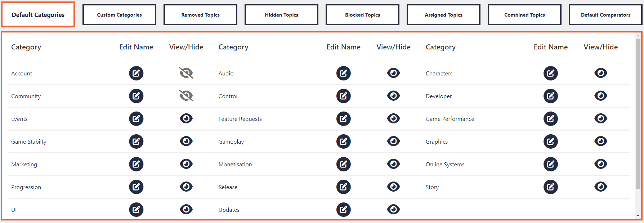Edit the name of the Gameplay category
The height and width of the screenshot is (223, 644).
point(344,141)
